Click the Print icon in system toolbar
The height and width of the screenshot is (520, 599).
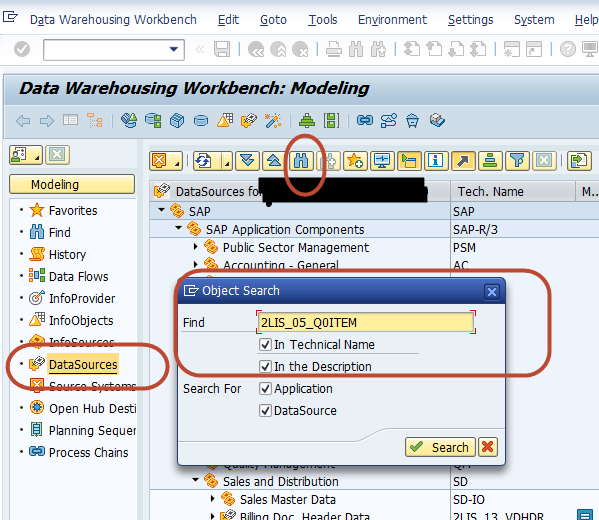point(333,50)
